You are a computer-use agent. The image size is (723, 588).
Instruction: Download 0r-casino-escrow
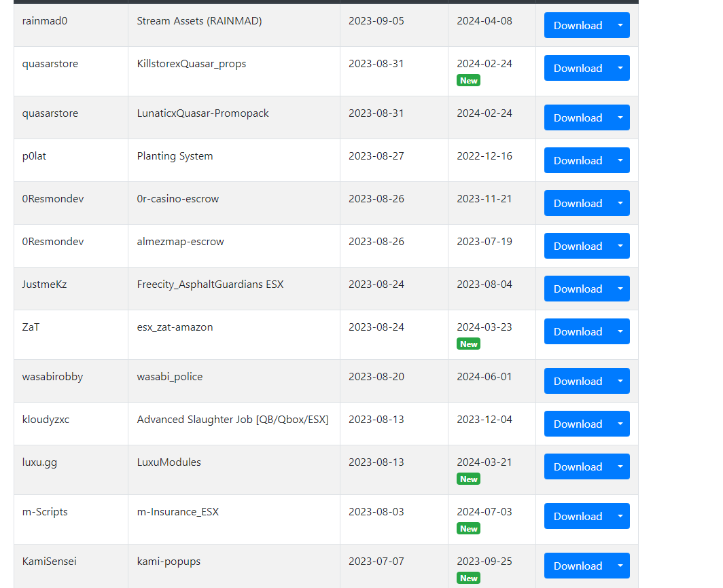pyautogui.click(x=578, y=203)
